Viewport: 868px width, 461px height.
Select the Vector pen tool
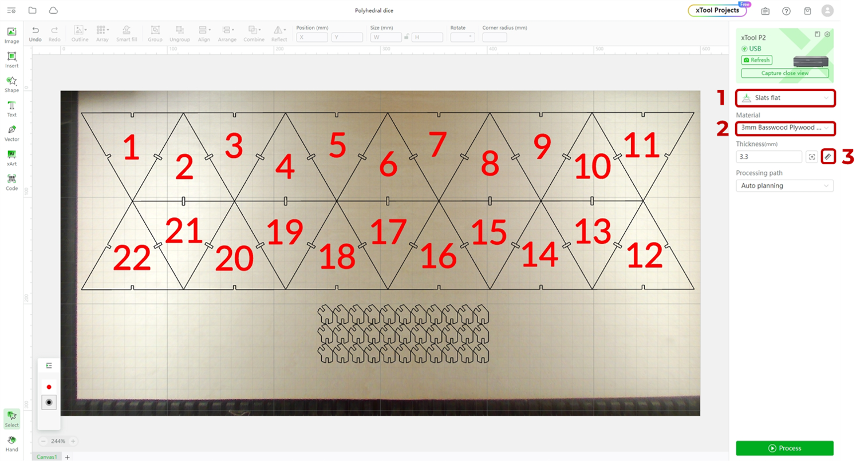pos(11,133)
